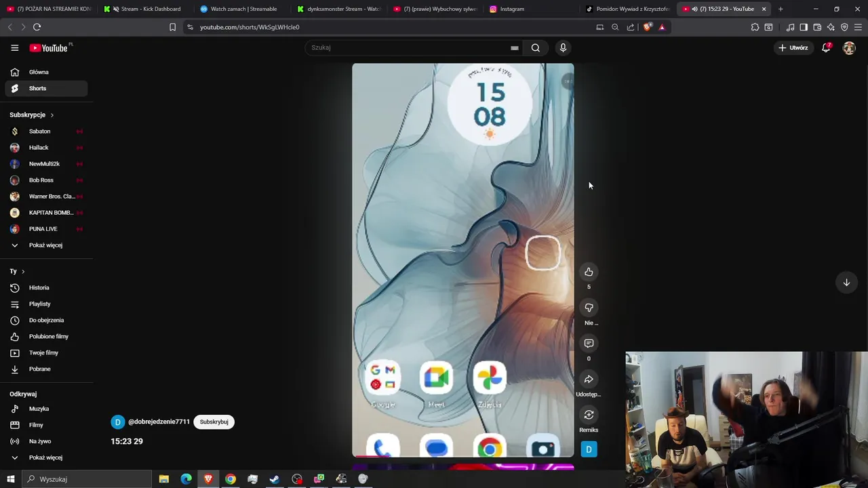Open zoom magnifier icon in address bar
This screenshot has height=488, width=868.
615,27
